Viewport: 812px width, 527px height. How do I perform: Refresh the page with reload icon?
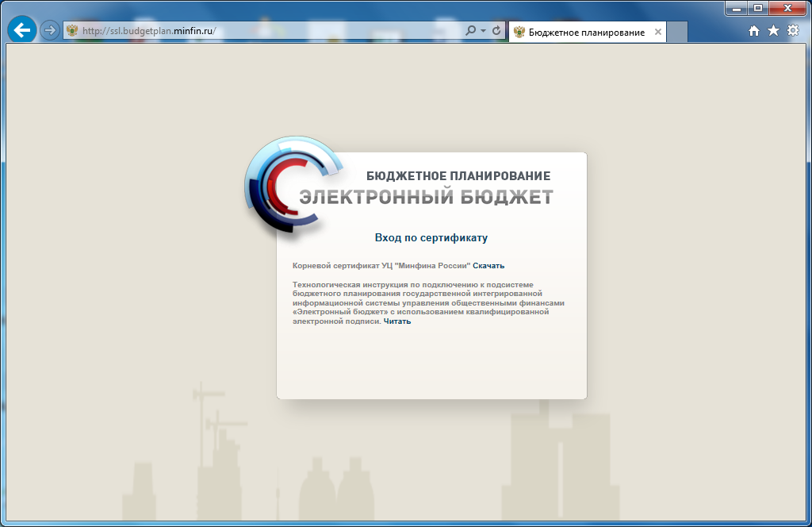click(x=496, y=31)
